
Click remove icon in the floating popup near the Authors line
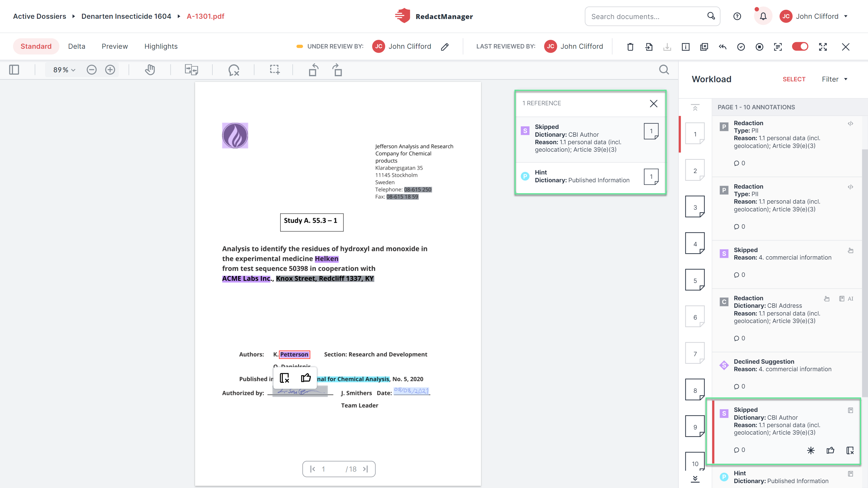point(285,378)
